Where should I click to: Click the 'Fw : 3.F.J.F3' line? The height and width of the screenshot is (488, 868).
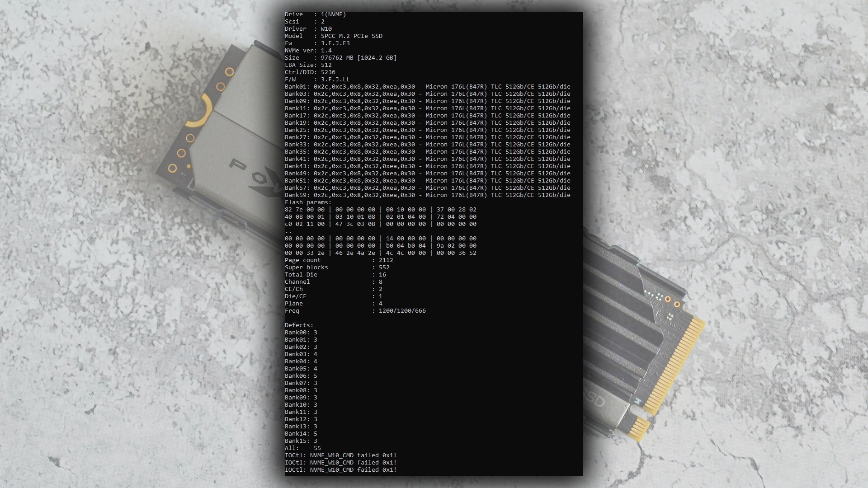pos(317,43)
